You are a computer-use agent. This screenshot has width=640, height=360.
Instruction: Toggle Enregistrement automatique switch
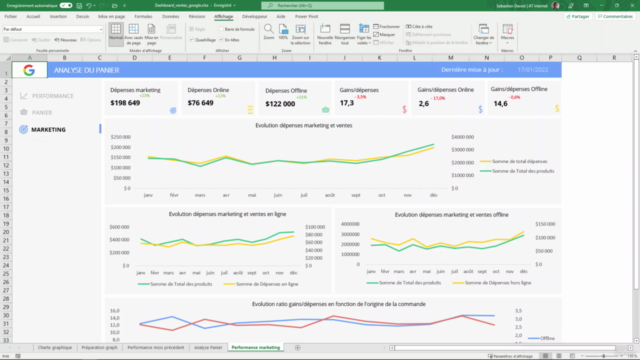point(66,6)
